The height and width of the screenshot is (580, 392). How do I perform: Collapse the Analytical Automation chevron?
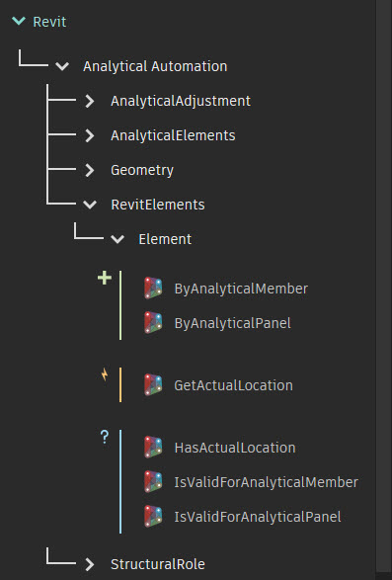(62, 66)
